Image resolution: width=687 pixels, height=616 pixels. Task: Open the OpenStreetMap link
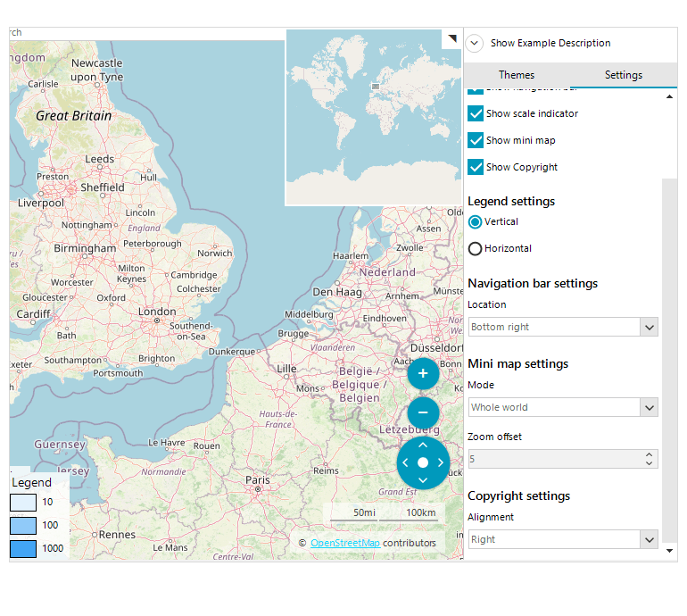(x=344, y=543)
